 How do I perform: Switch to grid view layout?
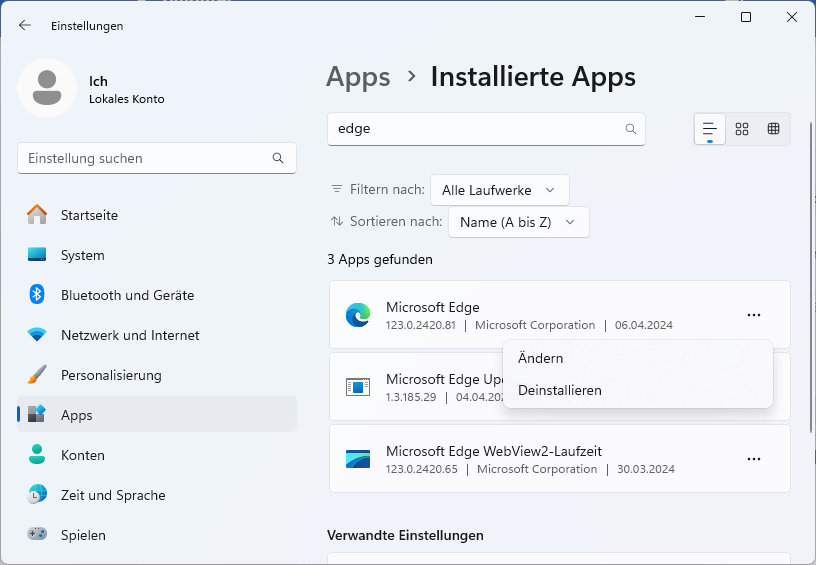pos(742,129)
